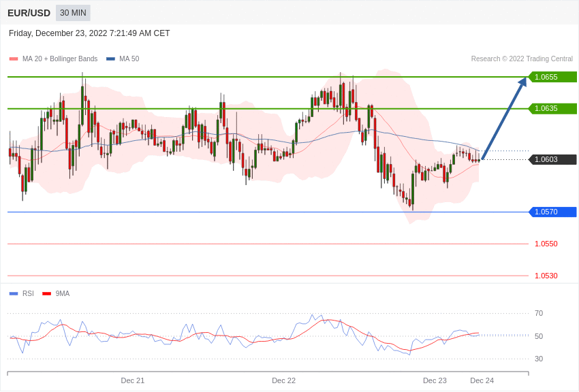Click the date and time stamp text
579x392 pixels.
click(89, 33)
